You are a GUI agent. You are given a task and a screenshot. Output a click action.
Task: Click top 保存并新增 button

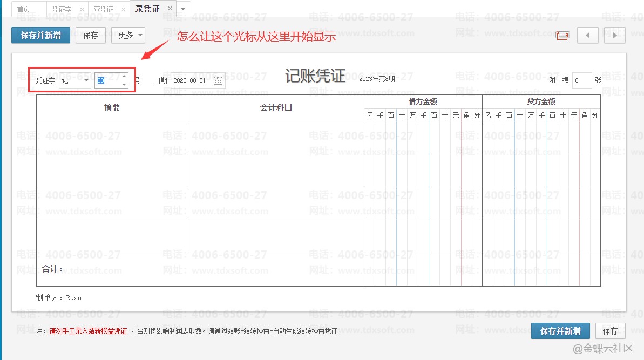coord(40,36)
